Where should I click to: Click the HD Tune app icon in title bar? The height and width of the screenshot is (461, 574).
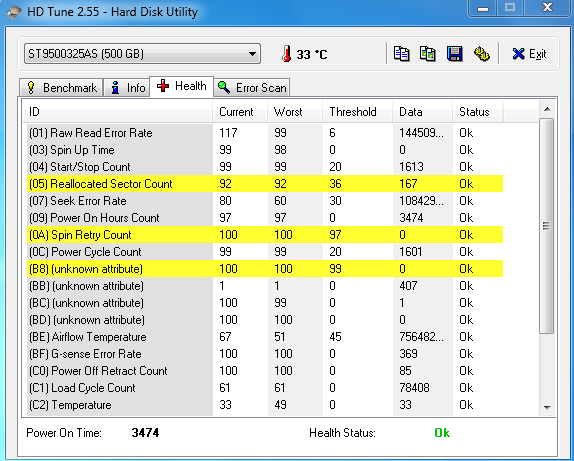pyautogui.click(x=14, y=12)
